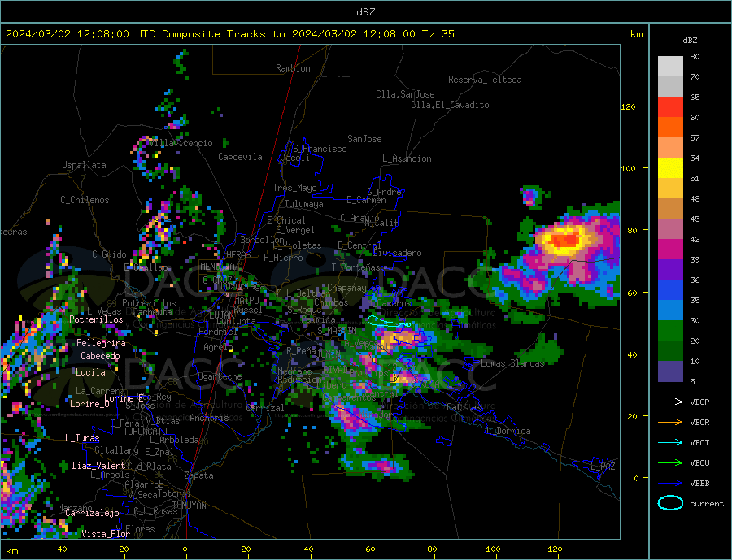Click the 0 km mark on bottom axis

click(x=185, y=549)
